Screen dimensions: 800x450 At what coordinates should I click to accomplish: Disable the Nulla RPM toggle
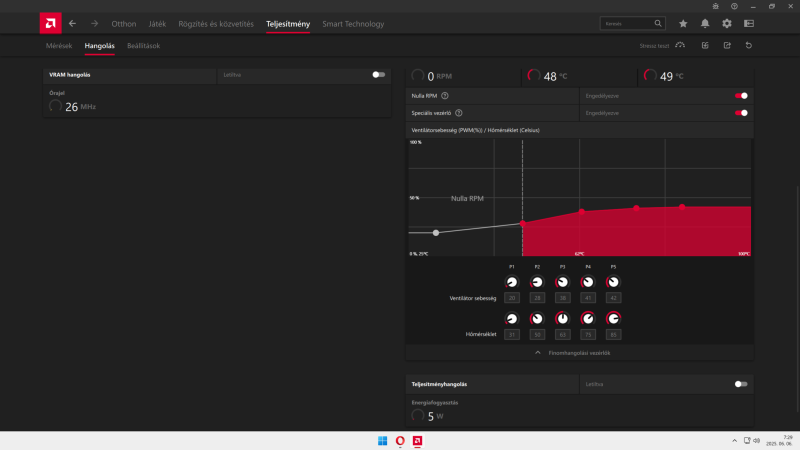pyautogui.click(x=741, y=96)
